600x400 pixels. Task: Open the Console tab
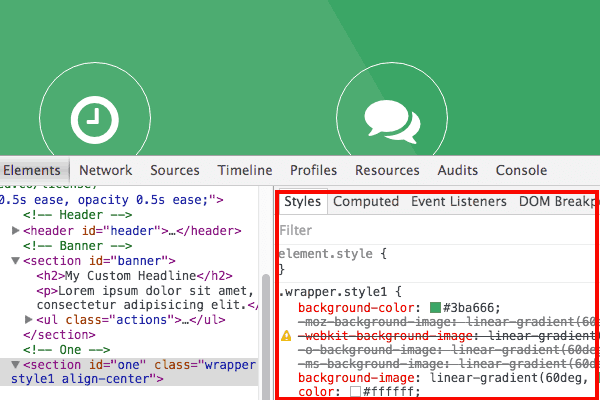(522, 170)
